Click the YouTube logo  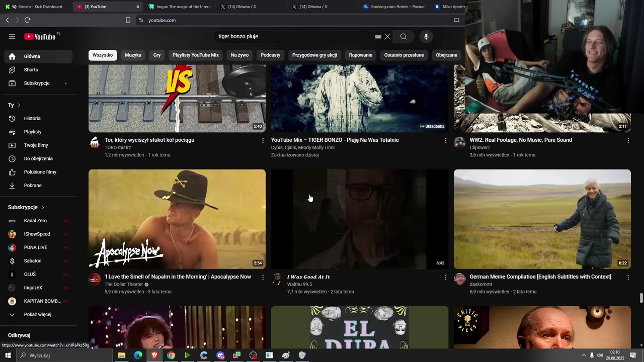tap(40, 36)
